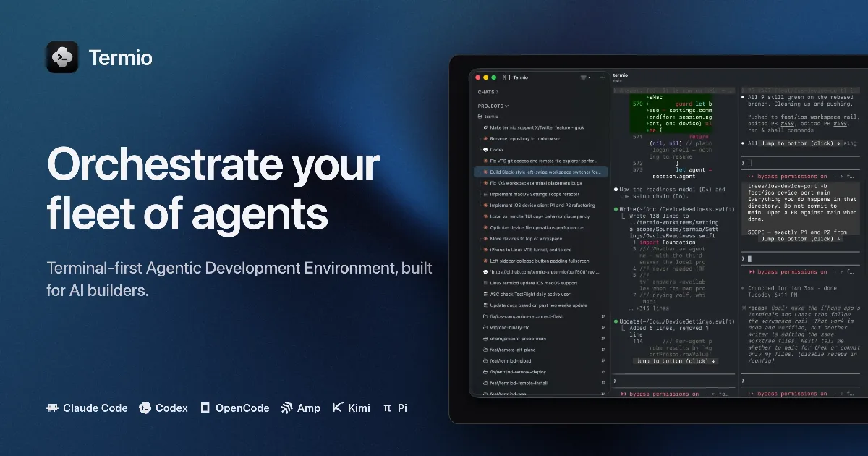Click the Codex icon in footer
This screenshot has width=868, height=456.
[145, 408]
